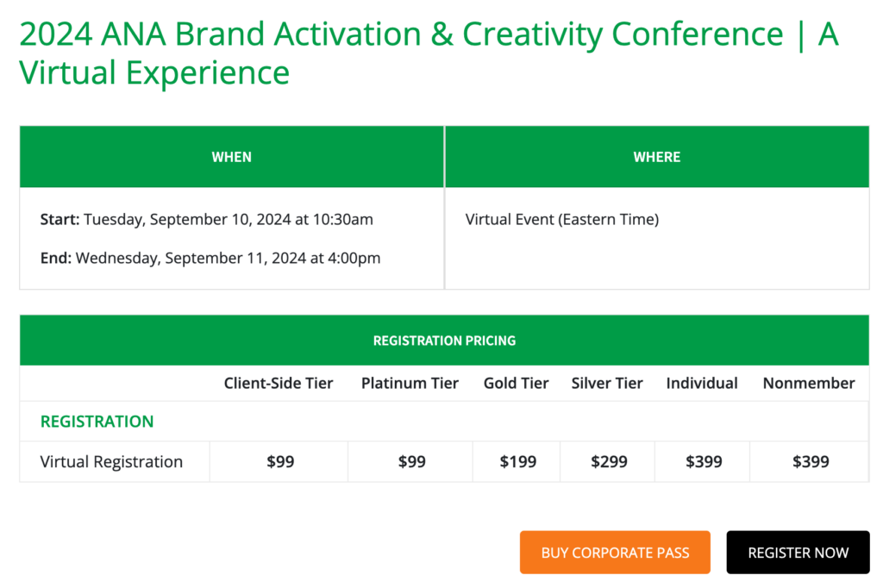
Task: Click the Individual column header
Action: click(702, 384)
